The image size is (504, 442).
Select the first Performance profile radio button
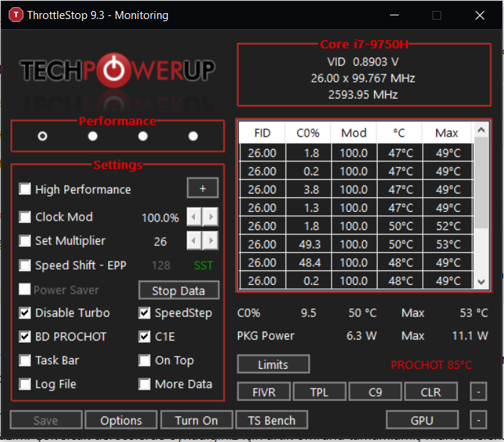42,137
